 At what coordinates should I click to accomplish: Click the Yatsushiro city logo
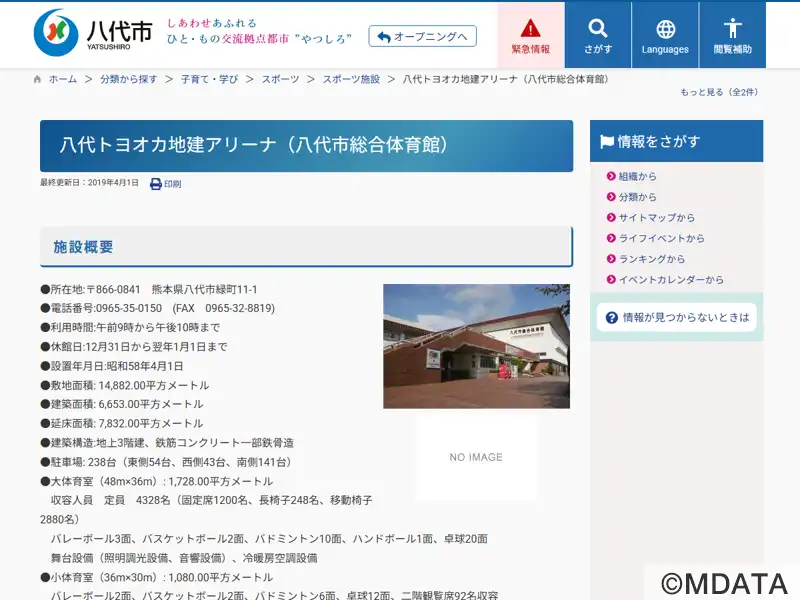pos(93,33)
